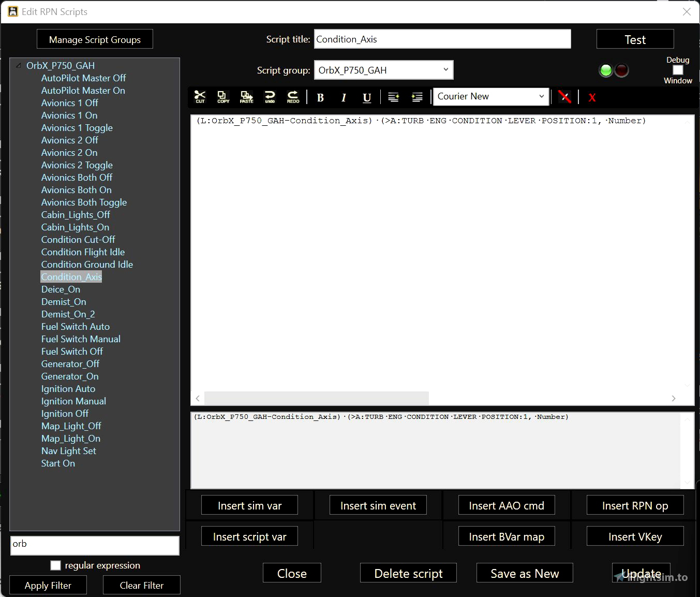Click the decrease indent toolbar icon
The height and width of the screenshot is (597, 700).
click(x=393, y=97)
